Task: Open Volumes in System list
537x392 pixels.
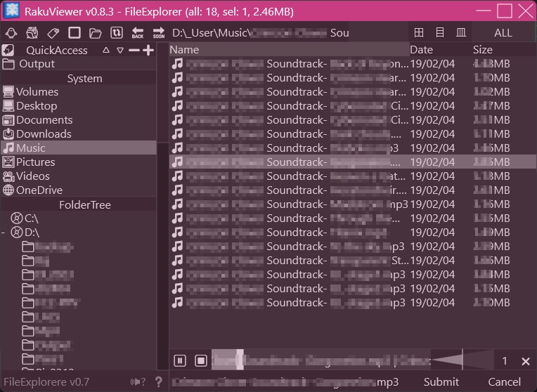Action: [79, 92]
